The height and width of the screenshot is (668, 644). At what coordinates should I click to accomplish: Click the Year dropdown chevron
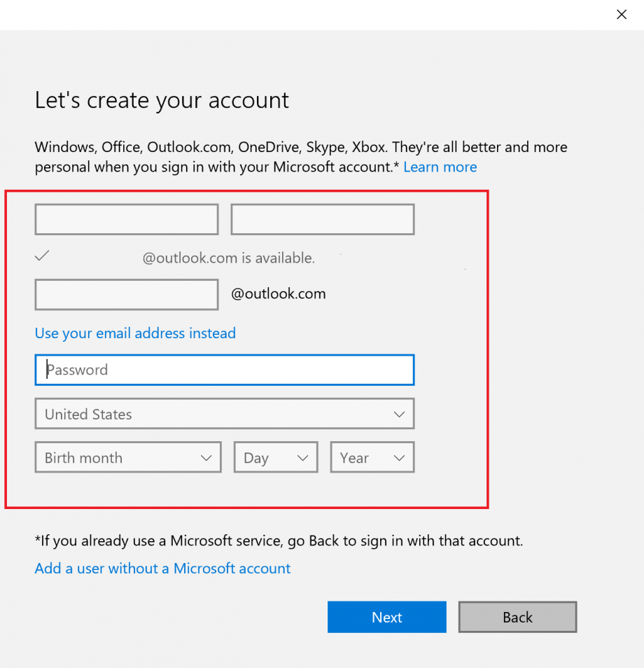(x=398, y=457)
